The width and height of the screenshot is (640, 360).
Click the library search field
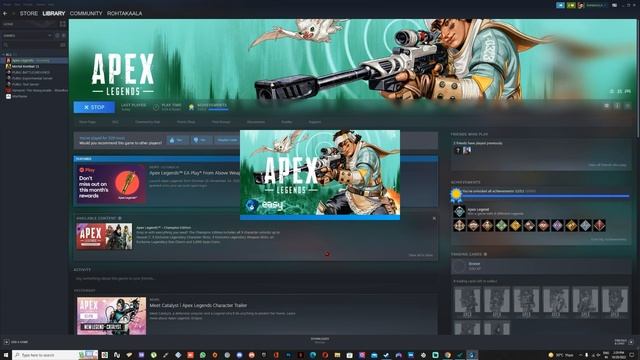(x=31, y=44)
